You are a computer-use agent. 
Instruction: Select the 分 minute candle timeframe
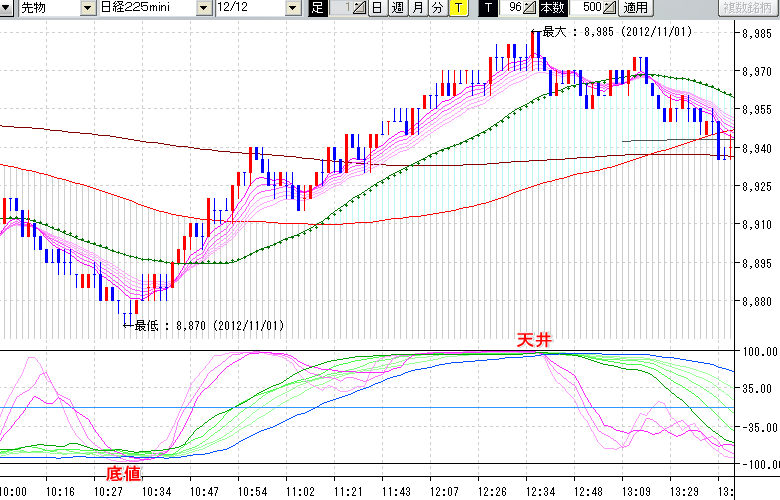tap(437, 8)
